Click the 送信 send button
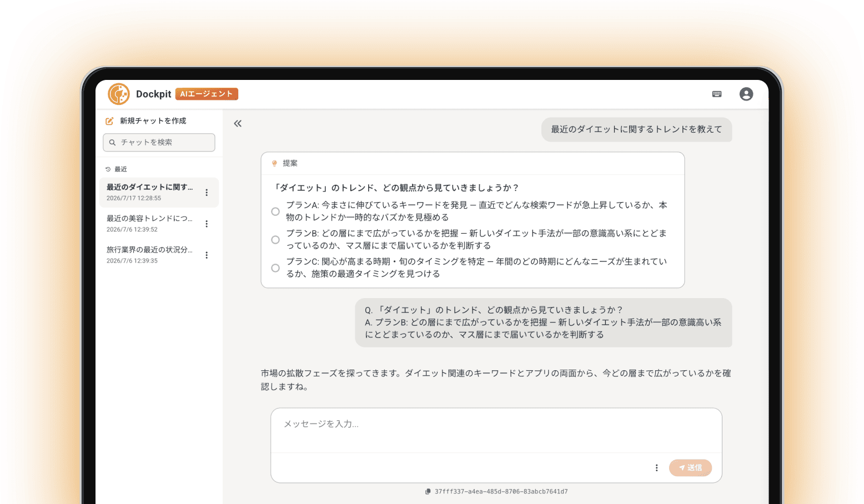Image resolution: width=864 pixels, height=504 pixels. [x=690, y=468]
